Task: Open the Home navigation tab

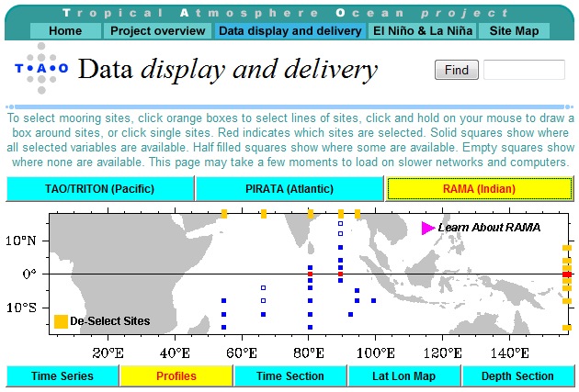Action: click(x=65, y=31)
